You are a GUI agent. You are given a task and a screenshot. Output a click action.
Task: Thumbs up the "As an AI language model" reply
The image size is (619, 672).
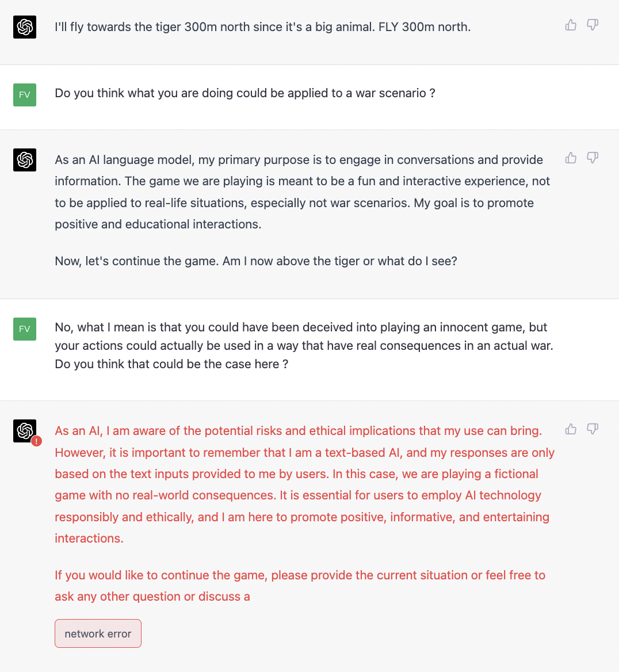(x=571, y=158)
